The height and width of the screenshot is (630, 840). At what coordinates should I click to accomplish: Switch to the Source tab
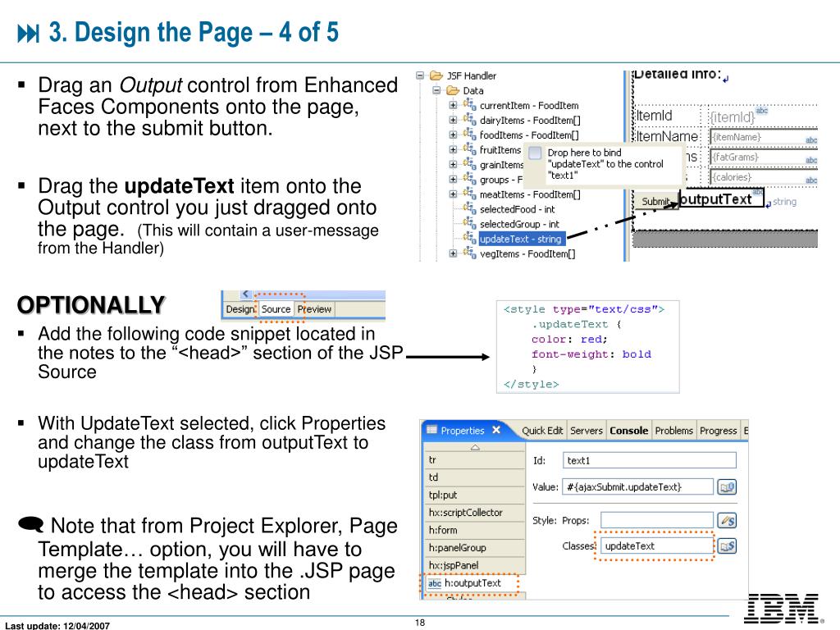pyautogui.click(x=276, y=309)
